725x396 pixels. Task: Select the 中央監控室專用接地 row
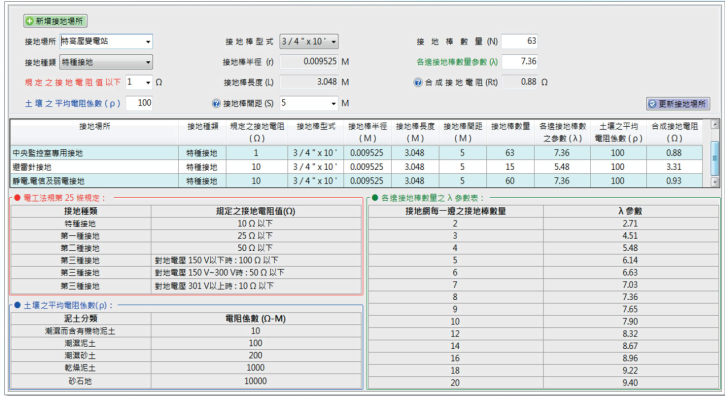(x=356, y=153)
